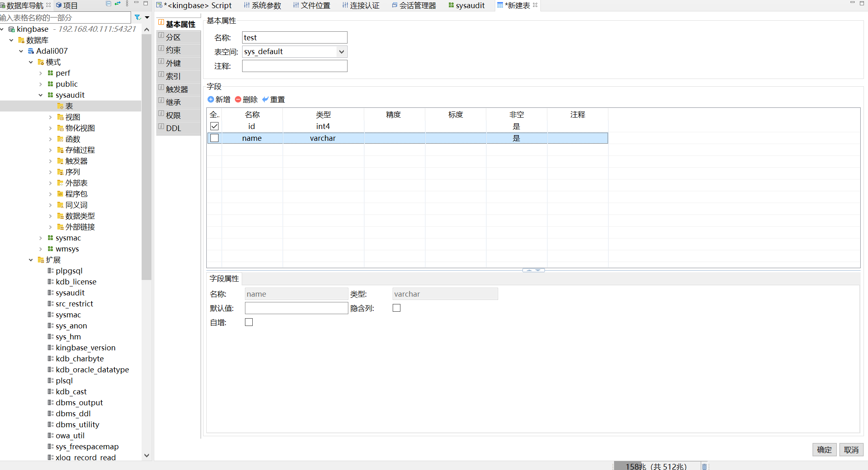Open the view menu (three dots) in navigator
868x470 pixels.
[126, 3]
